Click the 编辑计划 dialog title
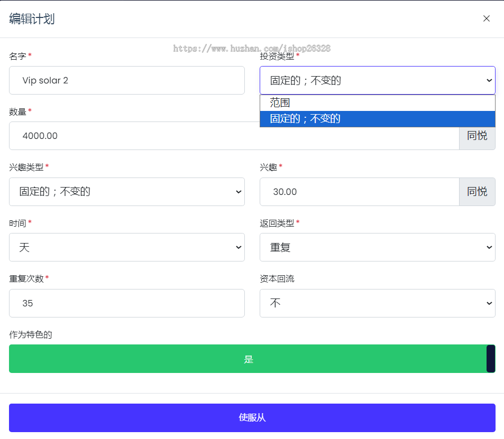The image size is (504, 439). 32,18
